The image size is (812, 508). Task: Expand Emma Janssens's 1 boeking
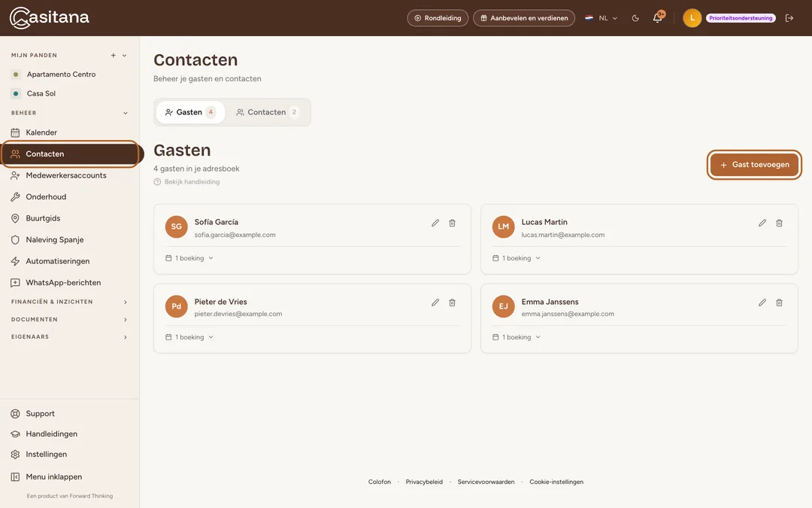[x=517, y=337]
